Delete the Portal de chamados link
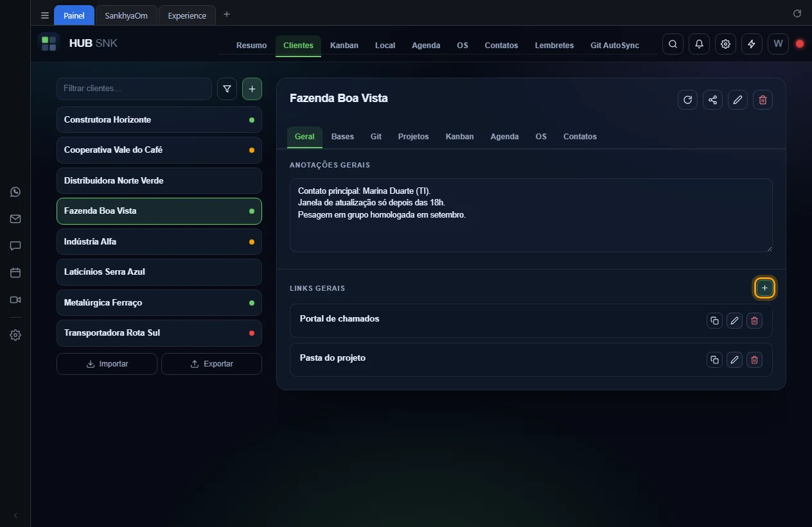Viewport: 812px width, 527px height. (x=755, y=321)
